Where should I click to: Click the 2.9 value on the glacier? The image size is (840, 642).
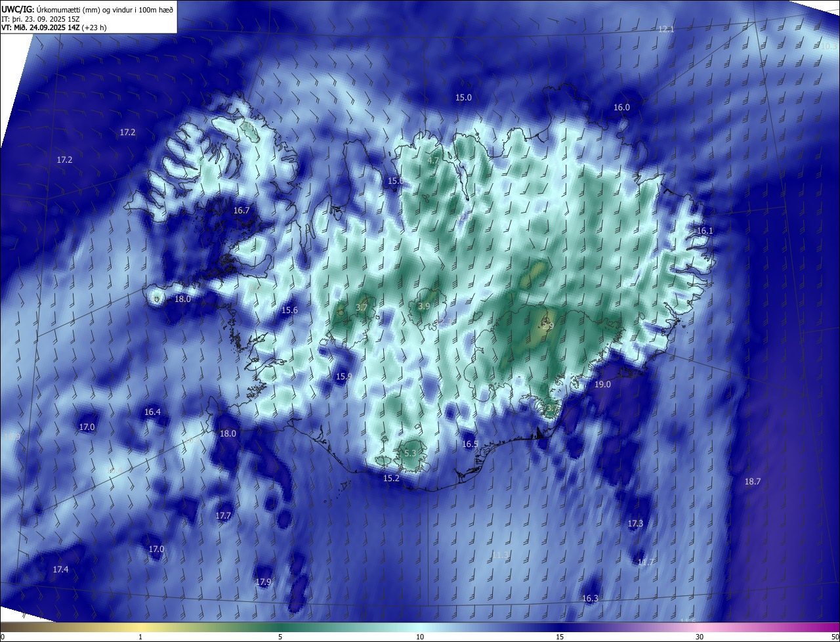549,326
